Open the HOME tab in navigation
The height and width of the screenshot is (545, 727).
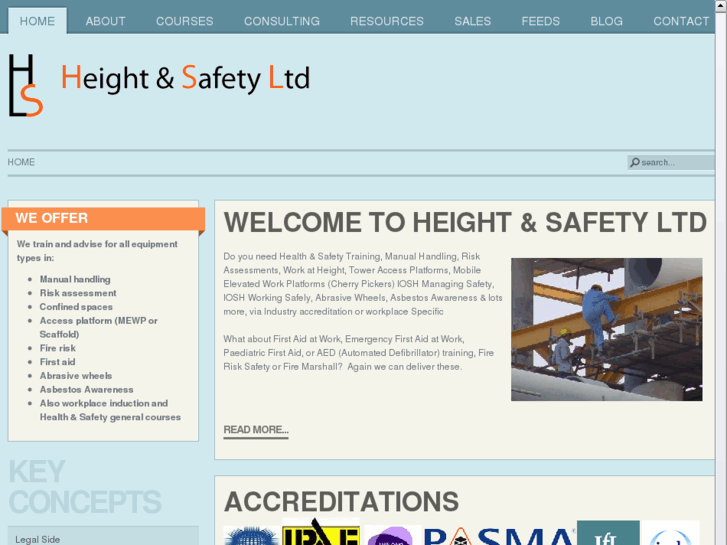coord(37,21)
